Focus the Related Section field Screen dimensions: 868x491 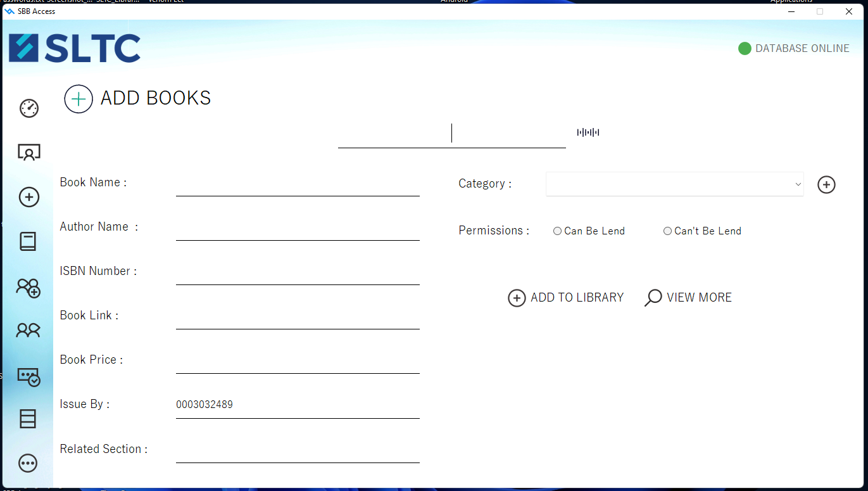298,451
